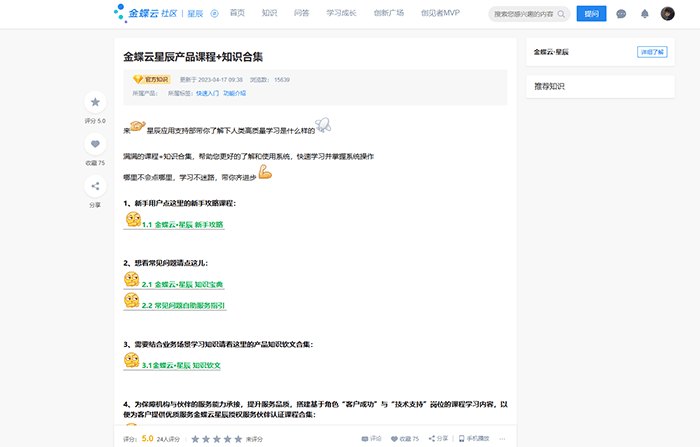Open the 创新广场 nav menu
The image size is (700, 447).
(389, 13)
